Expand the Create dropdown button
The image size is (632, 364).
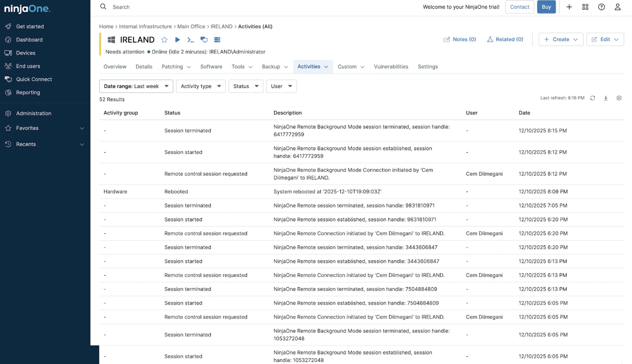tap(561, 39)
